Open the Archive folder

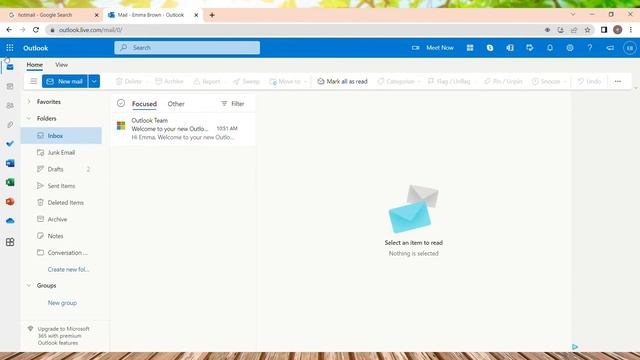61,219
